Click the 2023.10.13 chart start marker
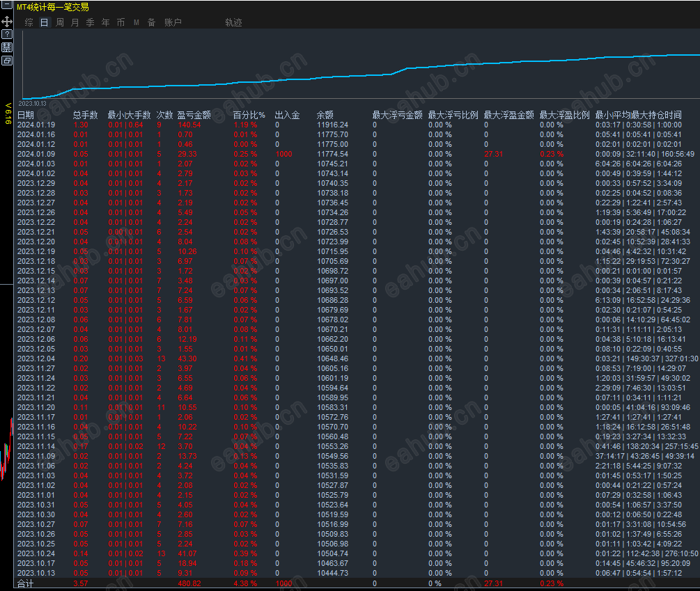Screen dimensions: 700x591 pyautogui.click(x=32, y=104)
